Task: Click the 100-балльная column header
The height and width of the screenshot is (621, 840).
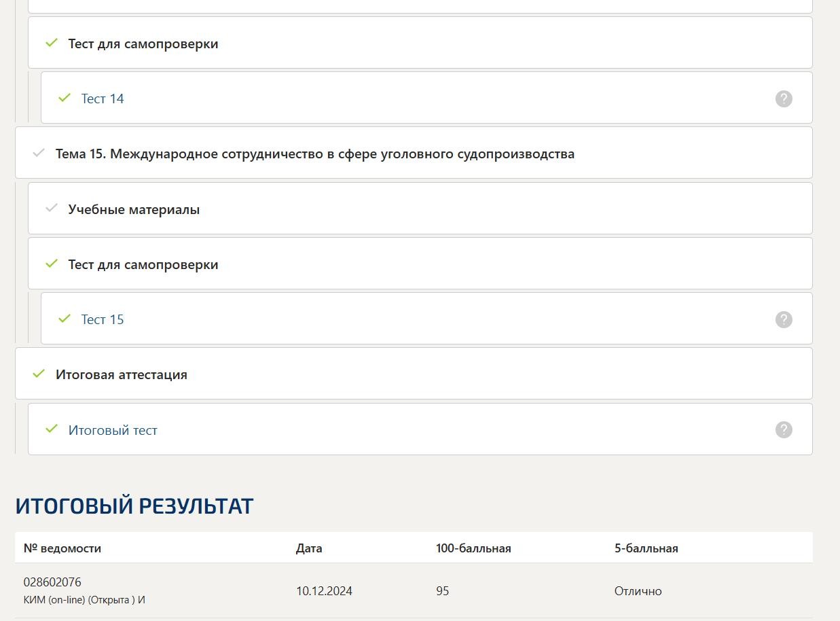Action: [x=473, y=548]
